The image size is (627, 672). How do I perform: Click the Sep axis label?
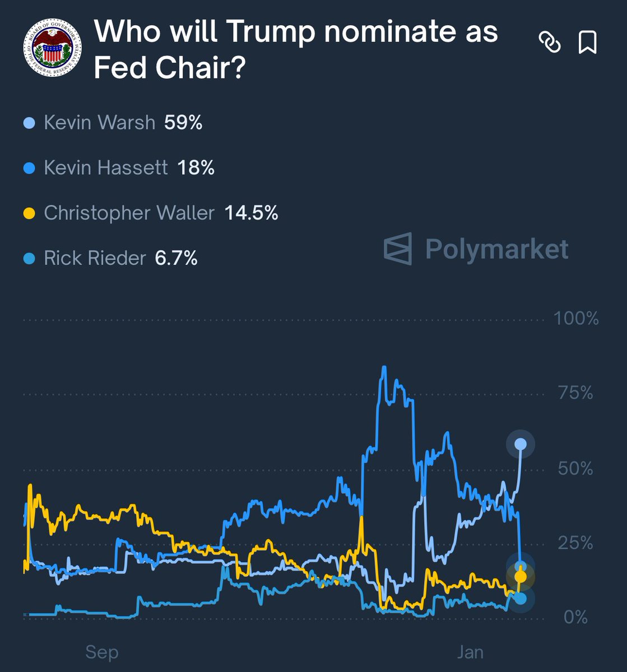[102, 652]
